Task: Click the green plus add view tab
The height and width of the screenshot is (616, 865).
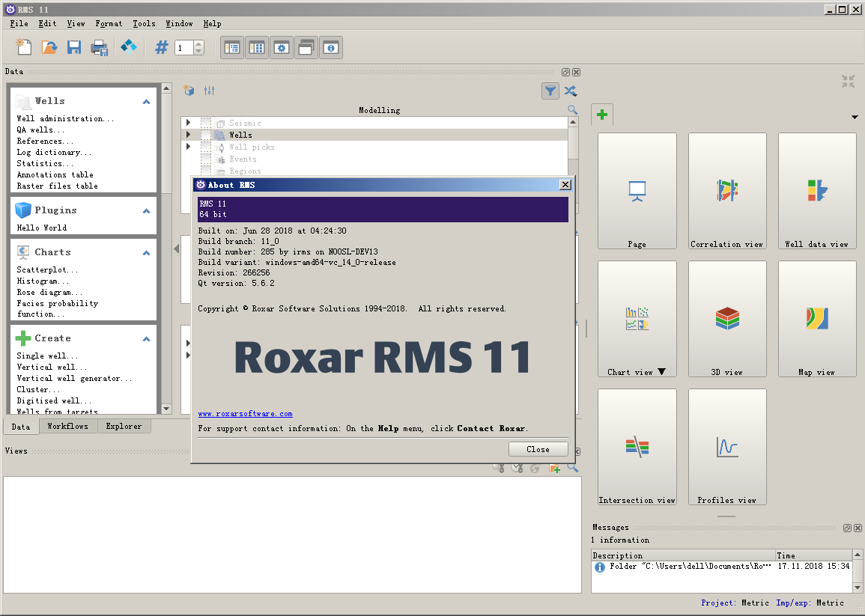Action: click(x=602, y=115)
